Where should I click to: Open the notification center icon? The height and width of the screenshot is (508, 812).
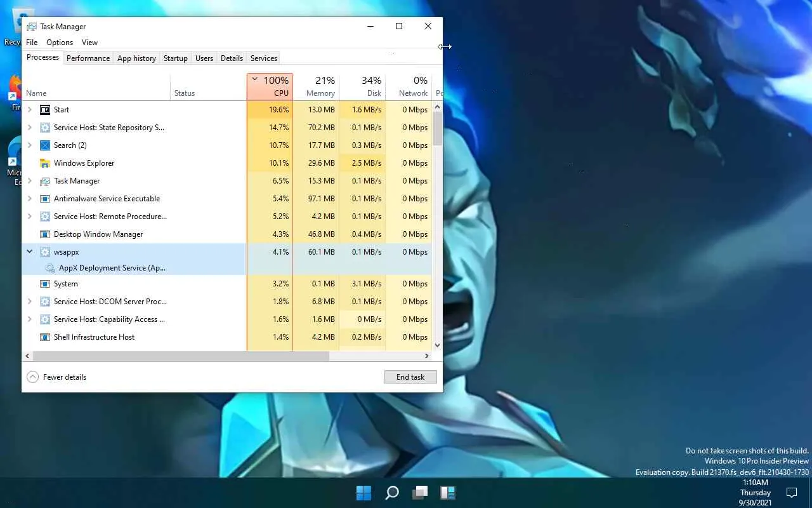tap(792, 492)
